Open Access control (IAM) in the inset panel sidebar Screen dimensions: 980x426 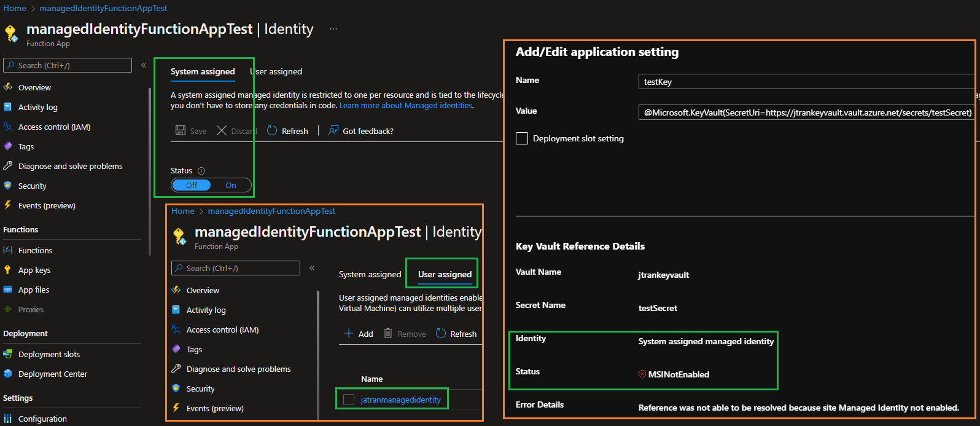[222, 329]
